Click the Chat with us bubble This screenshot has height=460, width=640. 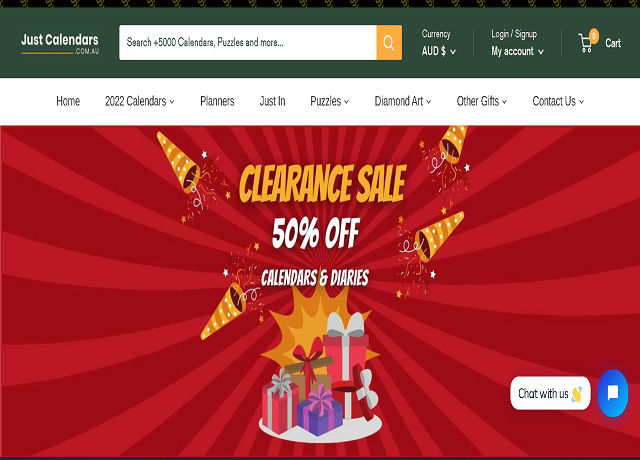550,393
